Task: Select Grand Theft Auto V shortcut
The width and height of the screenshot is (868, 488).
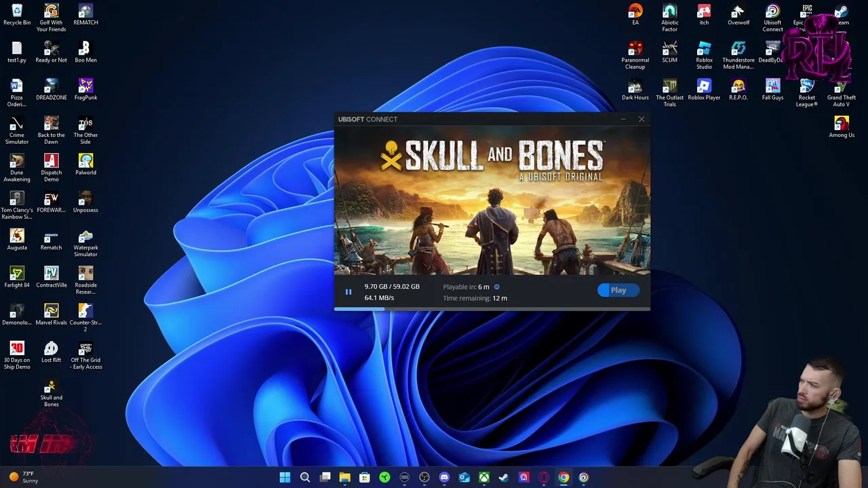Action: [842, 93]
